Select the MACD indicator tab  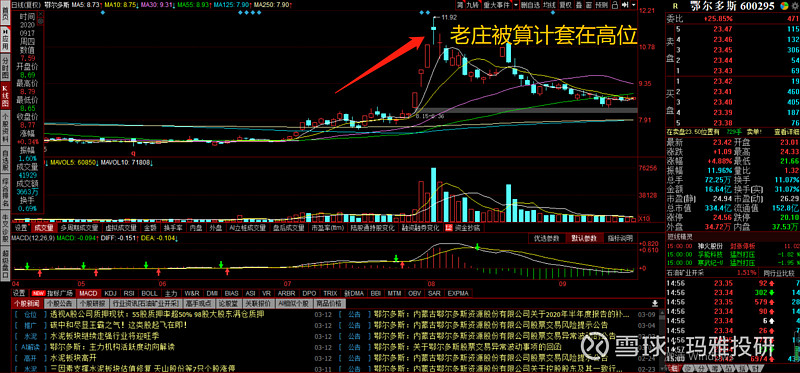click(x=88, y=293)
